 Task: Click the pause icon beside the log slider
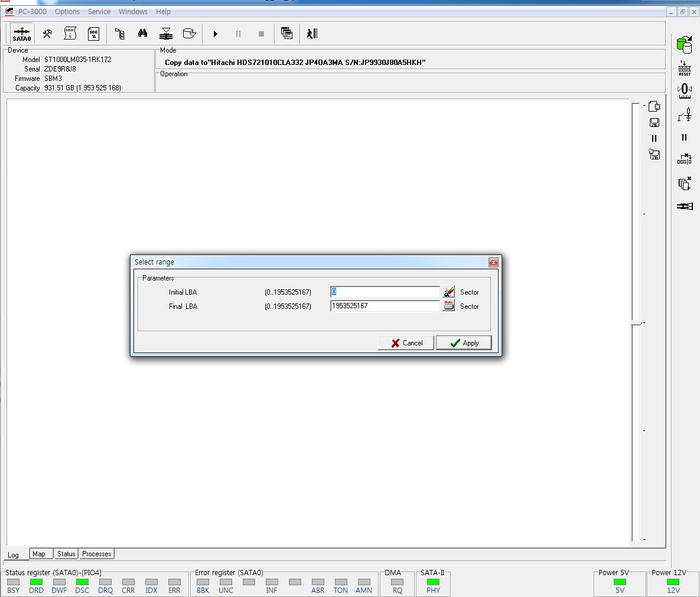click(654, 138)
